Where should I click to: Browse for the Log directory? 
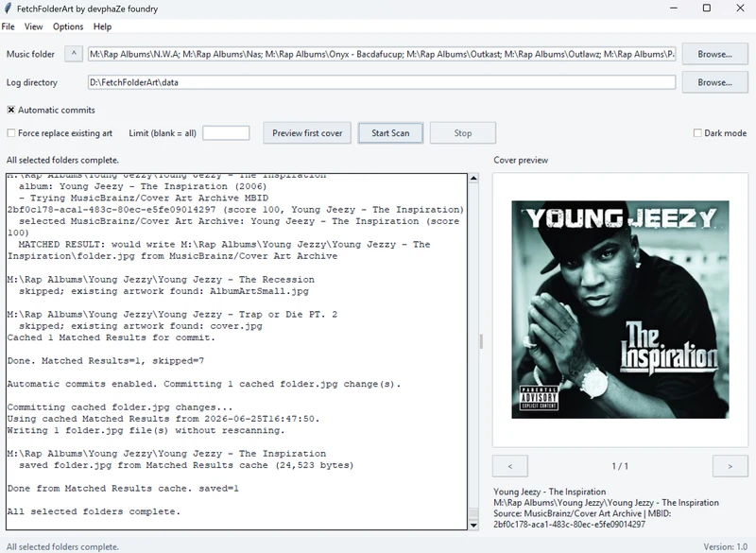coord(715,82)
